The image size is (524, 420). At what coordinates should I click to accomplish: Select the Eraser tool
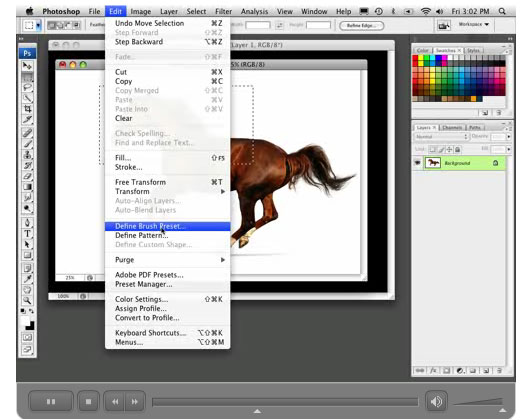point(27,176)
